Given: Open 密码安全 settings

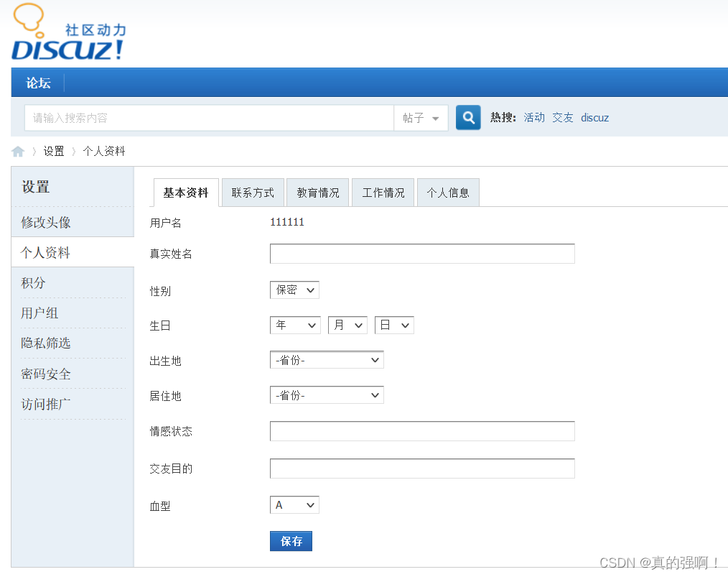Looking at the screenshot, I should click(46, 373).
